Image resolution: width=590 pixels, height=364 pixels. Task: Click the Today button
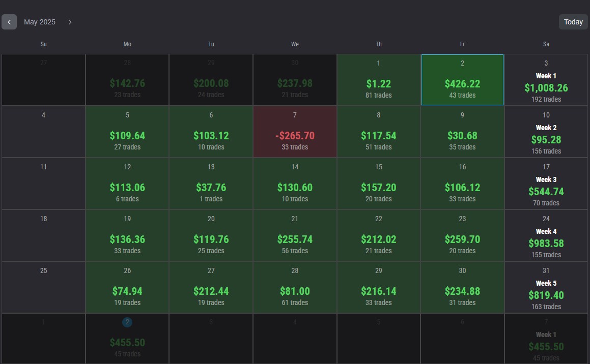[x=573, y=22]
